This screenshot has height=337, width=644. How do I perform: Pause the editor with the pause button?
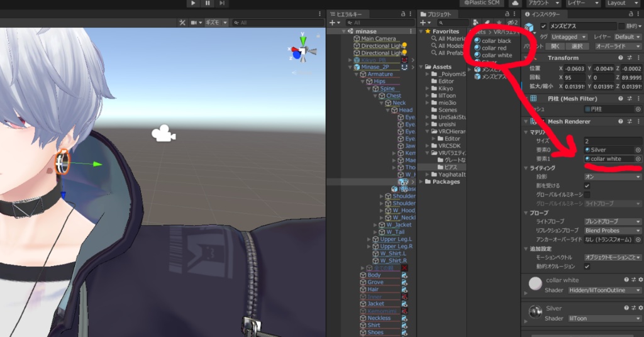point(208,3)
